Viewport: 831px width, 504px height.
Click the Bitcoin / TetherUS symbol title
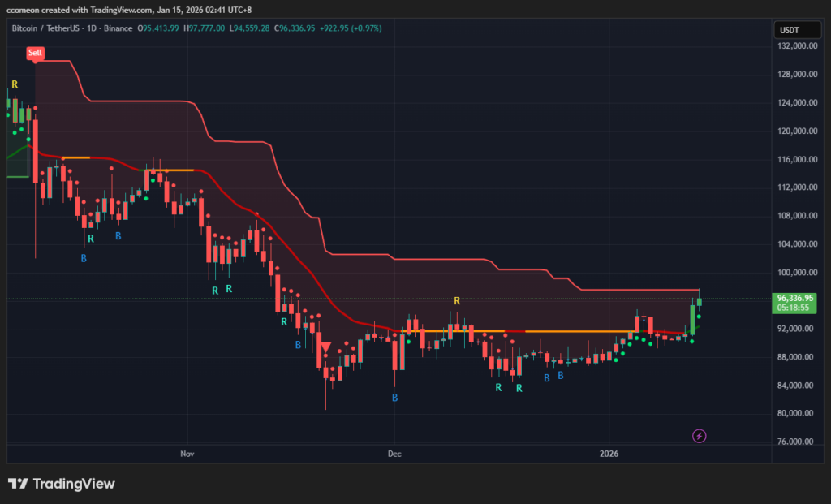point(50,28)
